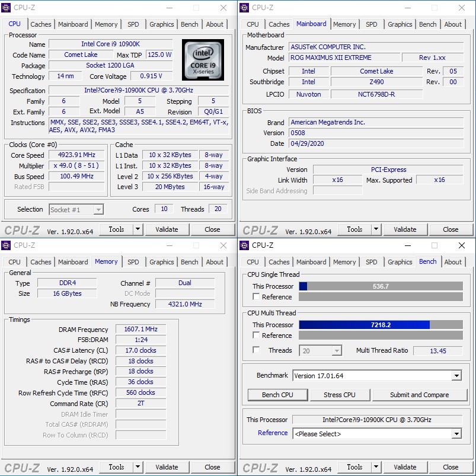Viewport: 476px width, 476px height.
Task: Click the This Processor field Intel Core i9-10900K in the Bench window
Action: pos(377,420)
